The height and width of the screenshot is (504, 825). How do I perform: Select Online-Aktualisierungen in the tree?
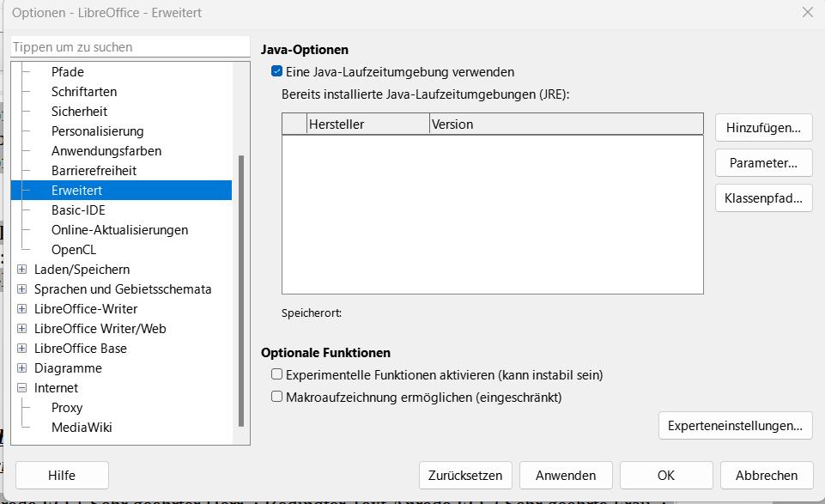click(x=119, y=230)
